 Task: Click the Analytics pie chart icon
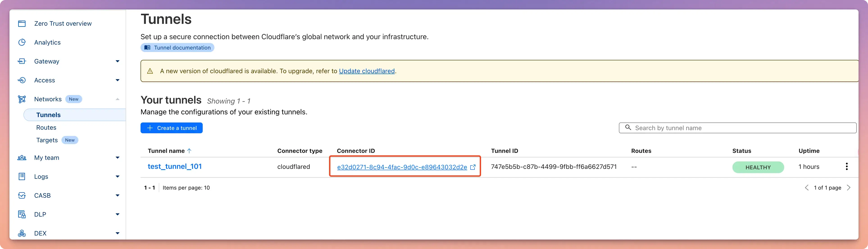[22, 43]
